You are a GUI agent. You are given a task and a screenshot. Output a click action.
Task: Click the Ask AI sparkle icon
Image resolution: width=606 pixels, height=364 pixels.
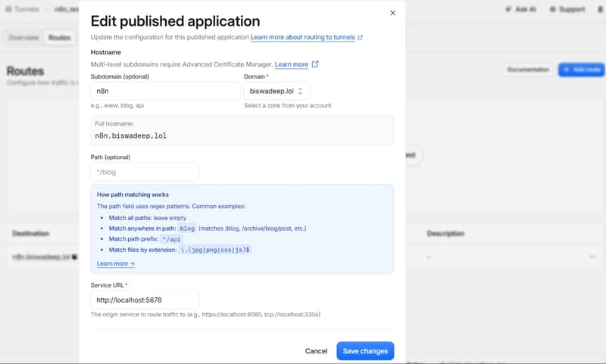(x=508, y=9)
